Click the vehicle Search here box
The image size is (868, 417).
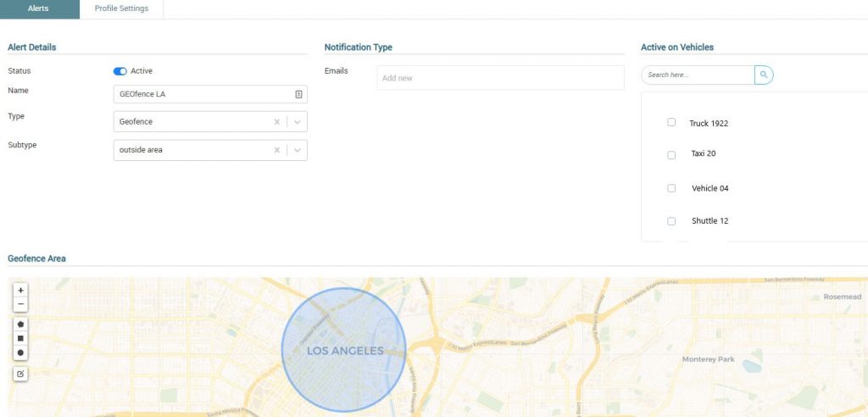(697, 75)
